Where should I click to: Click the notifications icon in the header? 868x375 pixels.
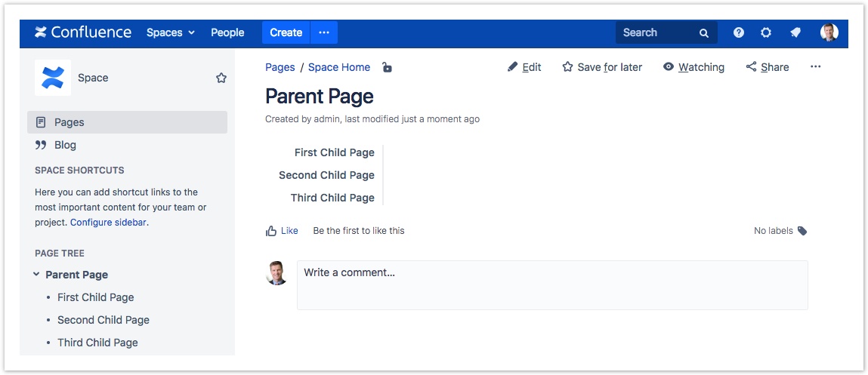795,32
